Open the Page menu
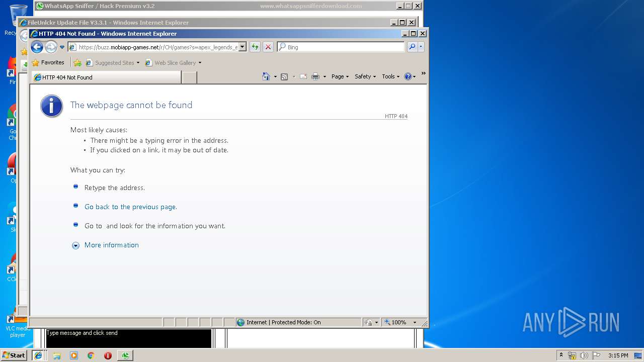Viewport: 644px width, 362px height. pyautogui.click(x=340, y=76)
